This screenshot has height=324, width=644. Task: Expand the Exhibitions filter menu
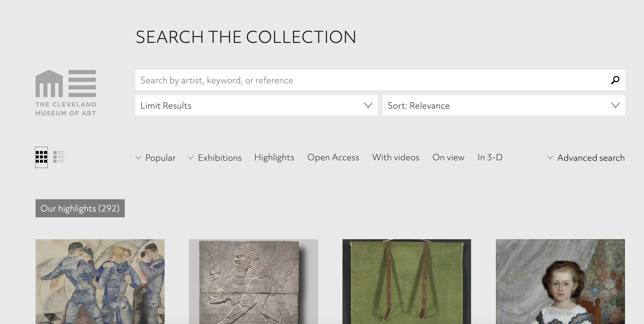click(215, 158)
